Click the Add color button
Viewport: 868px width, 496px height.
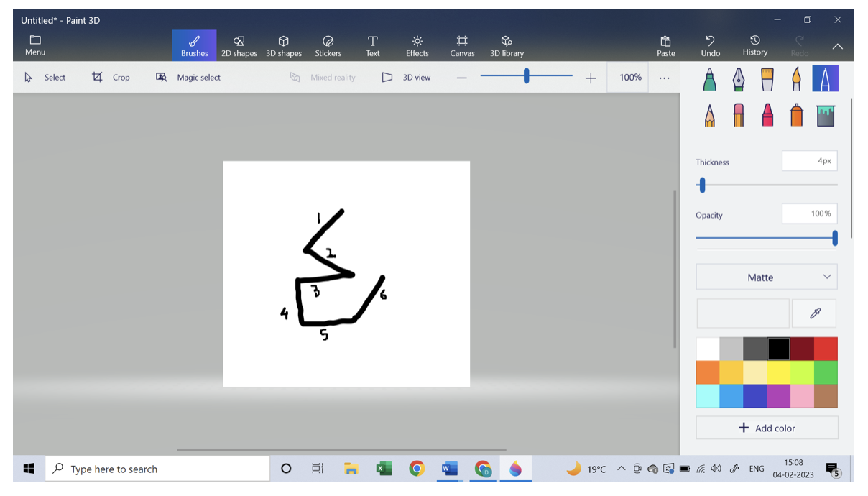(767, 428)
